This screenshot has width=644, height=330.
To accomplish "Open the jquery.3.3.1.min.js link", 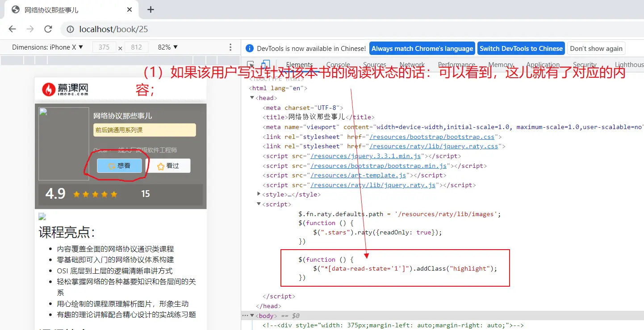I will pos(366,156).
